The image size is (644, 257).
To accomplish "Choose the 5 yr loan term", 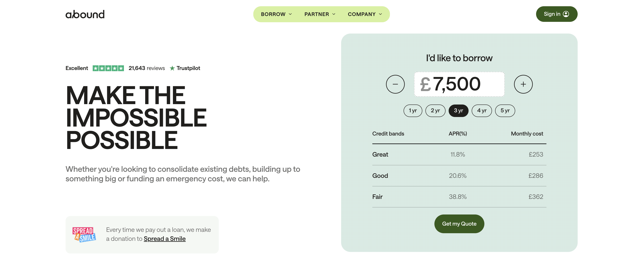I will pos(505,111).
